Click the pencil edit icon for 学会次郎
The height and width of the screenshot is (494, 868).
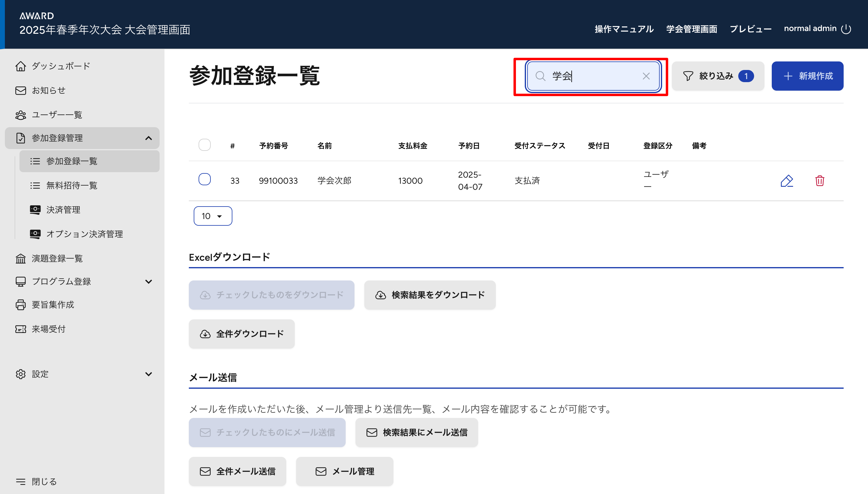coord(786,181)
